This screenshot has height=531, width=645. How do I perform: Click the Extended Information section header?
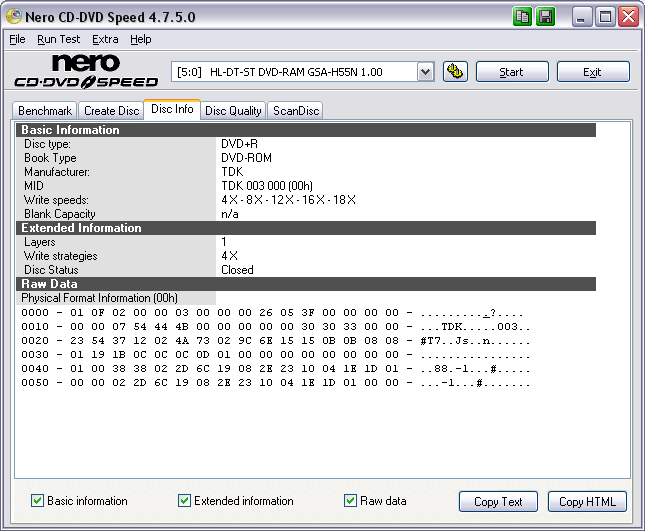coord(306,228)
